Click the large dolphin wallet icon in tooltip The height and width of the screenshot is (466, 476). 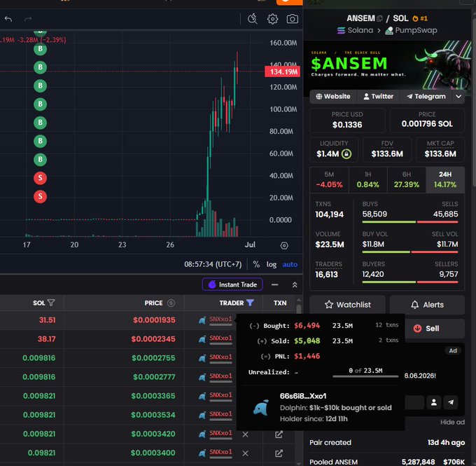[261, 408]
